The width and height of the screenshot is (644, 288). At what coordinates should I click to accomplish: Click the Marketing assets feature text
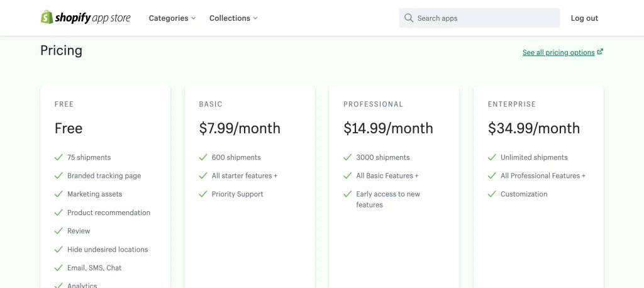(94, 194)
